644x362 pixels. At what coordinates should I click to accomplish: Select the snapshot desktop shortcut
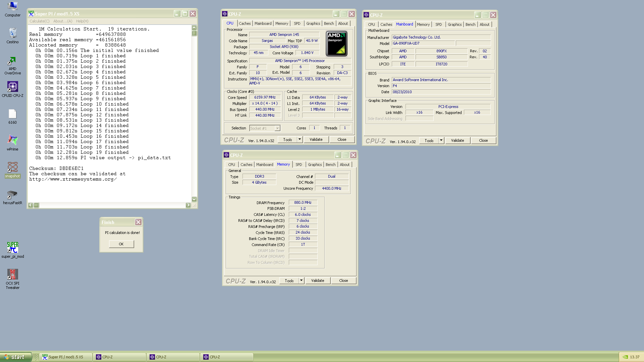coord(12,170)
